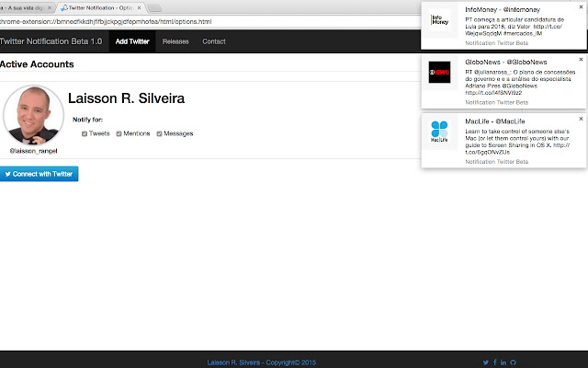This screenshot has height=368, width=588.
Task: Click the Active Accounts heading
Action: [x=37, y=64]
